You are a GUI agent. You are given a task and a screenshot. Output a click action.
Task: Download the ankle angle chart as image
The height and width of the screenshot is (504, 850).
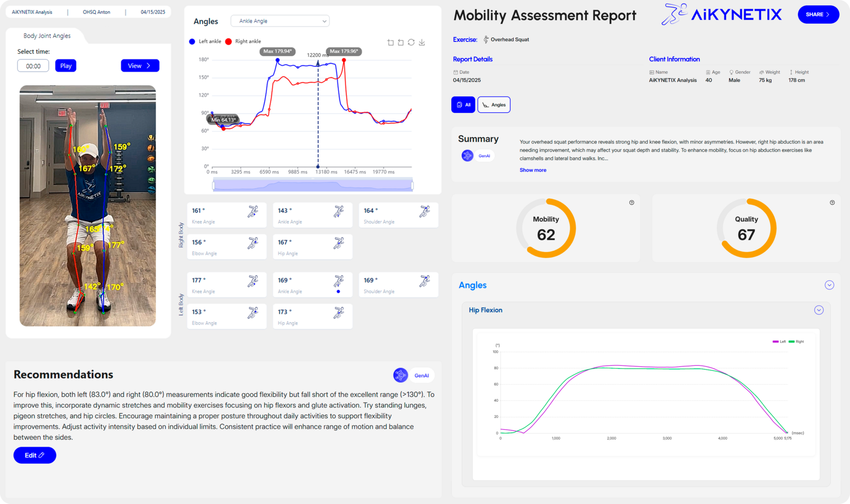tap(422, 43)
